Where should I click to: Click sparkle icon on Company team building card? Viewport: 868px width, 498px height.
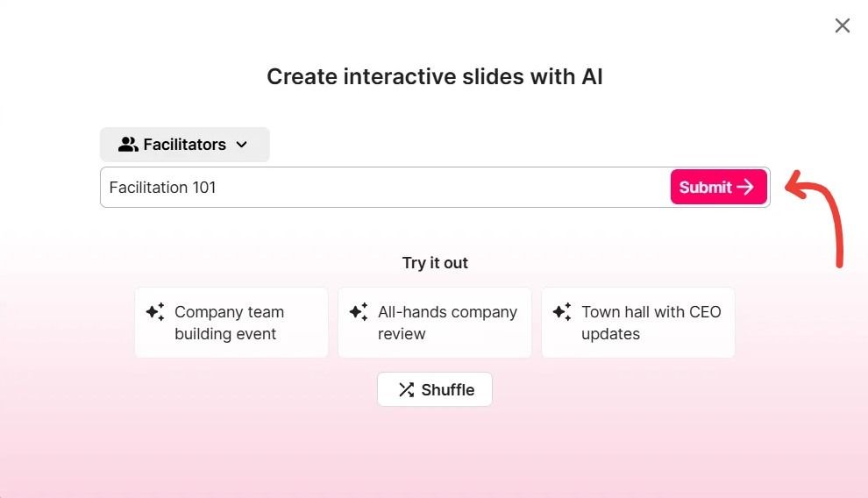click(x=155, y=312)
